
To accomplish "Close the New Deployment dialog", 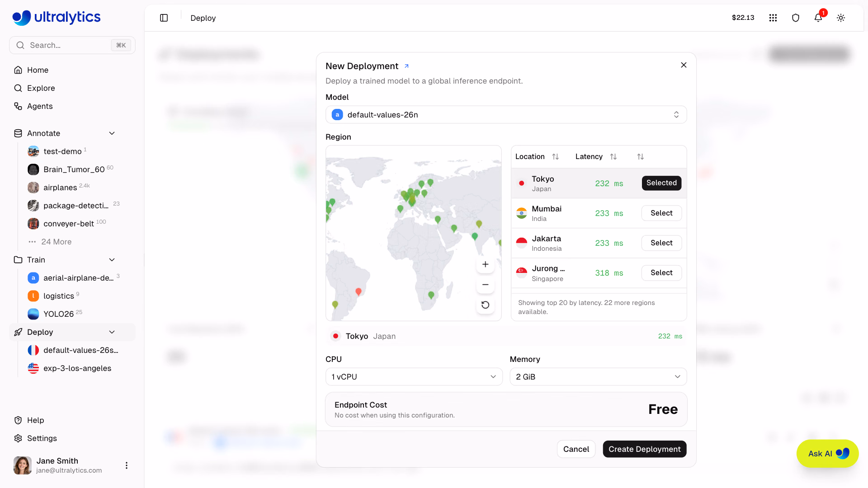I will (x=684, y=65).
